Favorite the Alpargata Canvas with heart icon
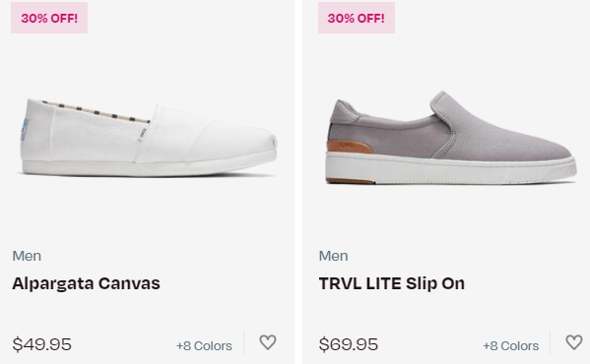590x364 pixels. pyautogui.click(x=268, y=342)
